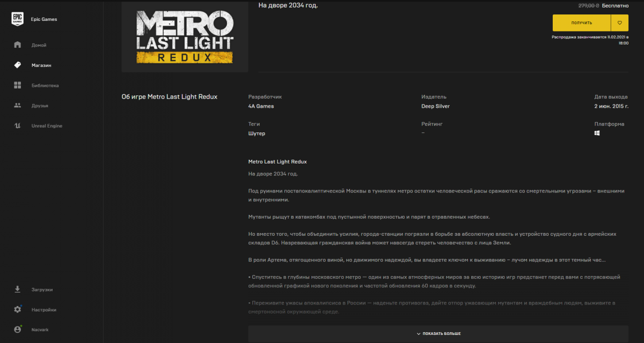The image size is (644, 343).
Task: Click the Издатель label
Action: [434, 97]
